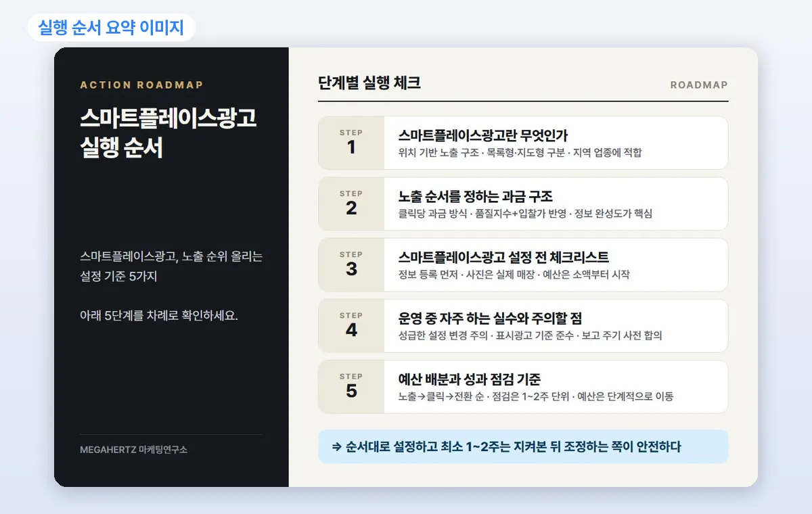Click the 'ROADMAP' label at top right

[699, 85]
